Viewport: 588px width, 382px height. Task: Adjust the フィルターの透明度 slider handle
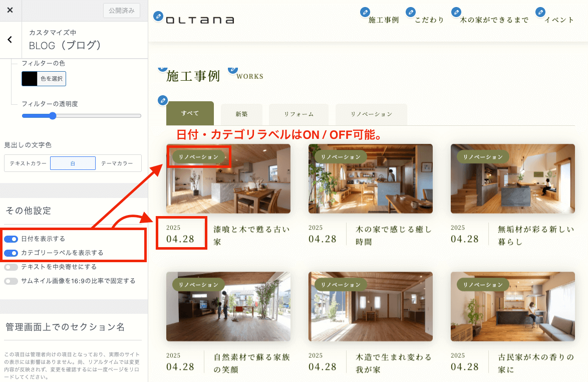click(x=53, y=116)
